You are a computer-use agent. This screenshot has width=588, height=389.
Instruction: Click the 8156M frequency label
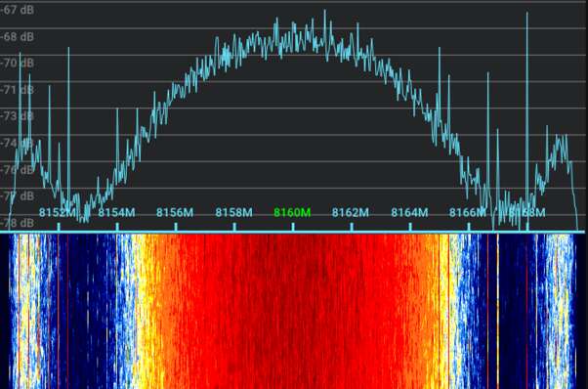tap(175, 213)
